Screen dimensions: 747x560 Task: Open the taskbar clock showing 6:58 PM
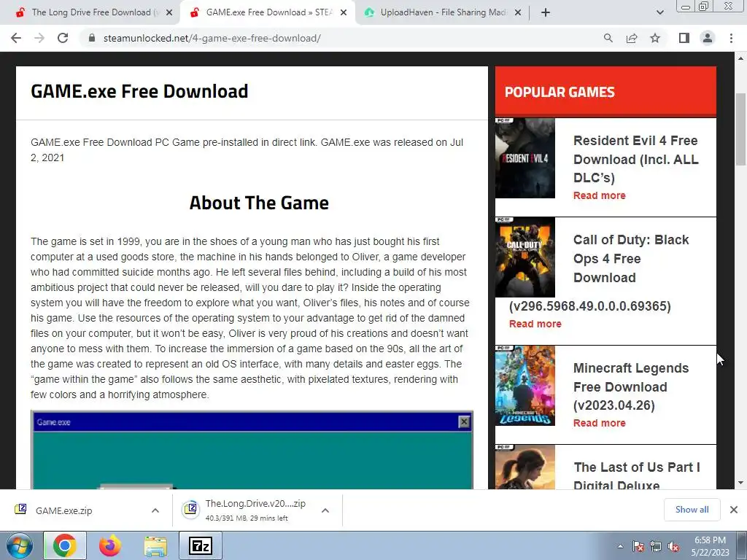pyautogui.click(x=711, y=546)
